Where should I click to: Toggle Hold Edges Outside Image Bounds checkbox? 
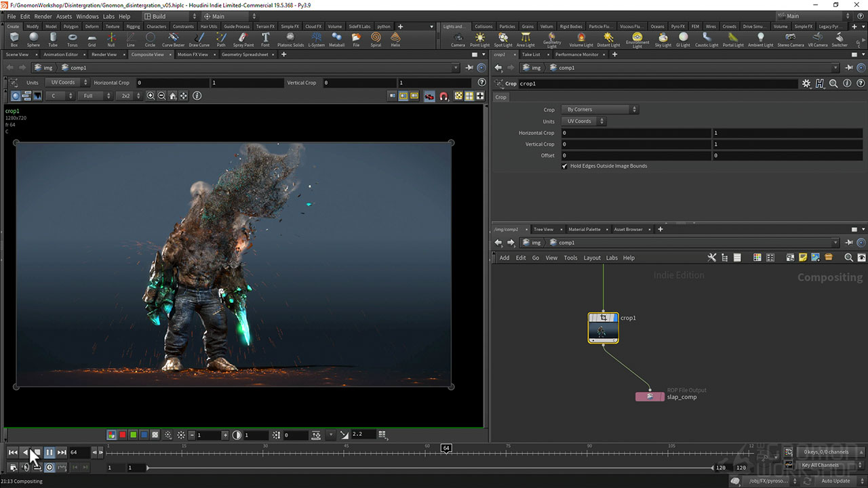point(565,166)
